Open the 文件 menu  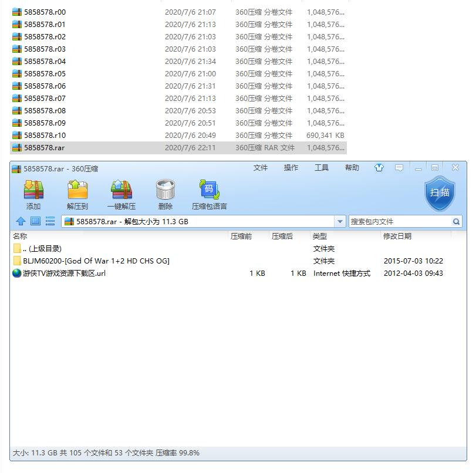260,168
